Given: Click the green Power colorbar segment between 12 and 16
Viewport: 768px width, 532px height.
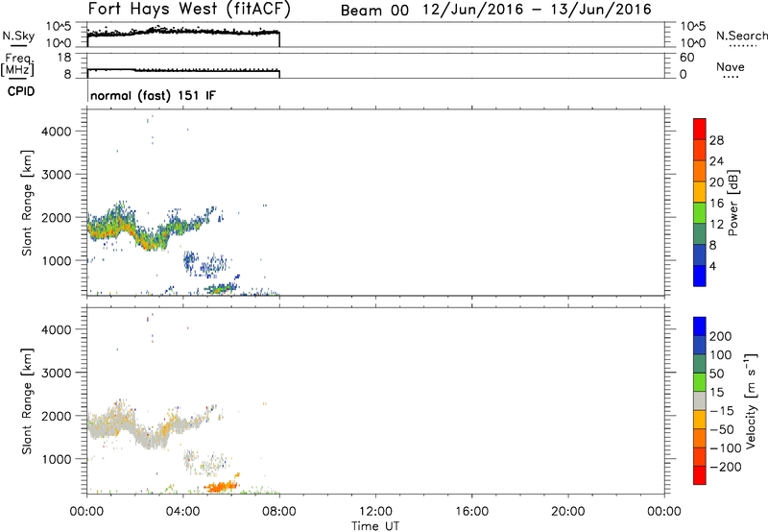Looking at the screenshot, I should (x=700, y=212).
